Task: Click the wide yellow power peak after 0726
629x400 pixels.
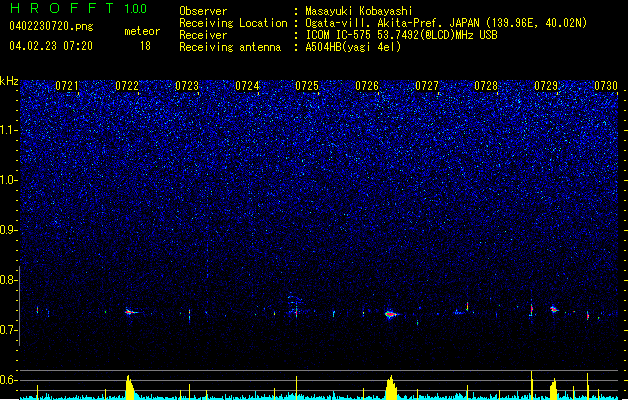Action: point(391,387)
